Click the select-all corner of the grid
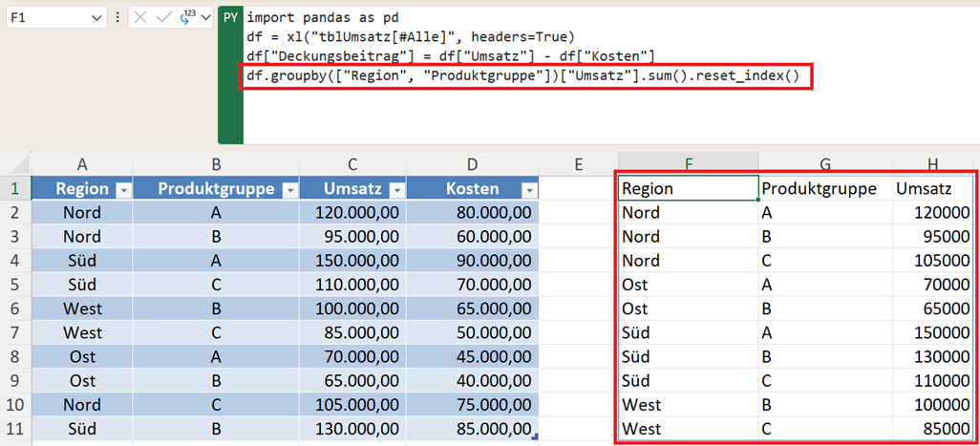Image resolution: width=980 pixels, height=446 pixels. (15, 164)
